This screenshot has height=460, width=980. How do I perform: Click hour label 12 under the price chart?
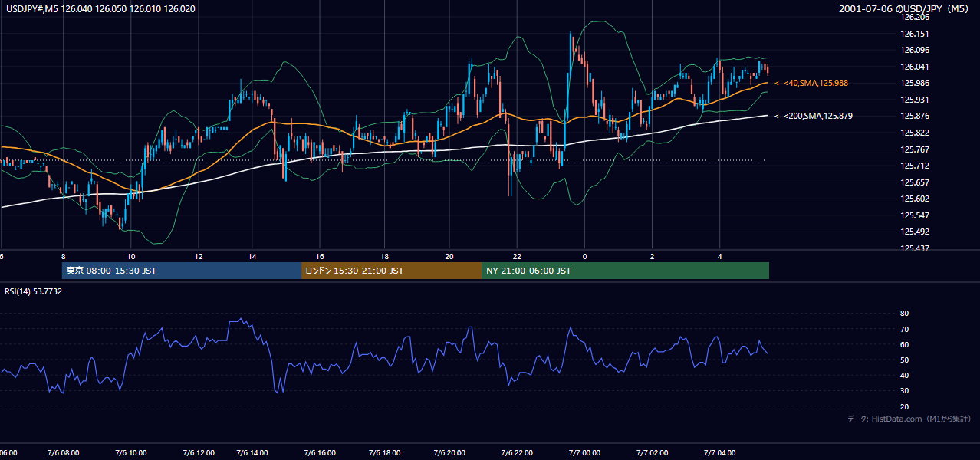pyautogui.click(x=199, y=256)
